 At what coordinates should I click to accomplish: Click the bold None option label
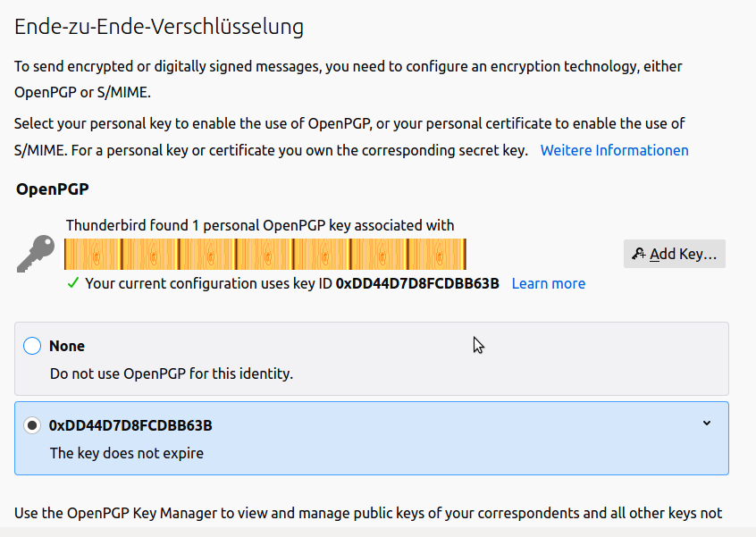(67, 346)
